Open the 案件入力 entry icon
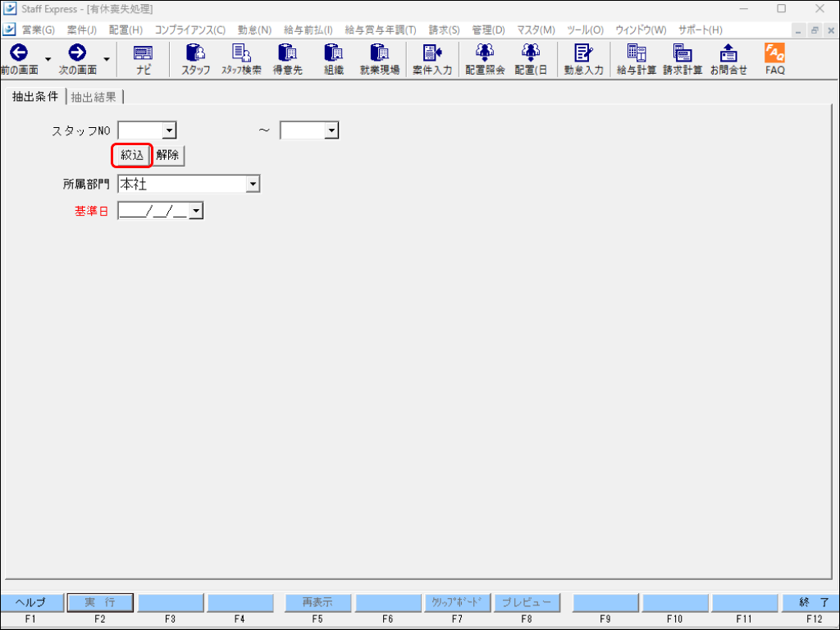 431,59
